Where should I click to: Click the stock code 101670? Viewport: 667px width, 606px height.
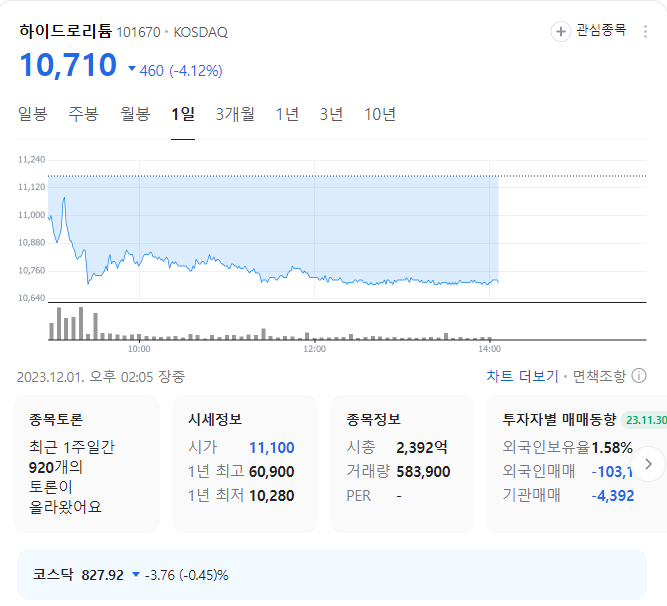pos(138,32)
